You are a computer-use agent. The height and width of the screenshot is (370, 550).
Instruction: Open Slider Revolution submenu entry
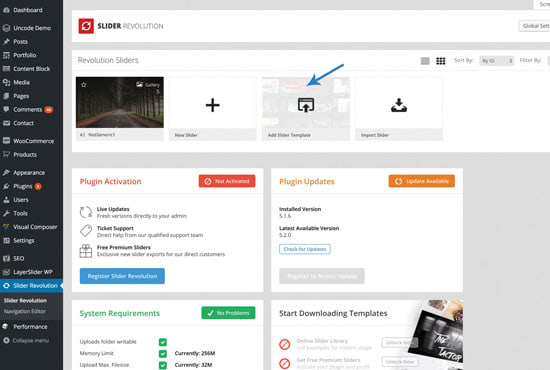pos(25,301)
